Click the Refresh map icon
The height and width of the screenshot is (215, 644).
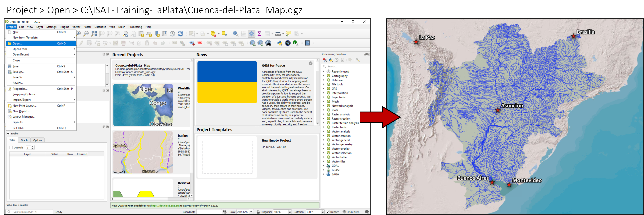click(180, 34)
